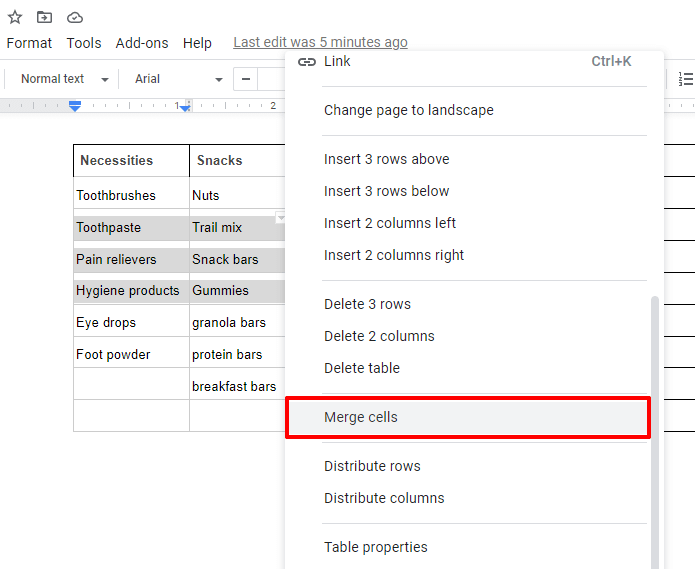Image resolution: width=695 pixels, height=569 pixels.
Task: Click the decrease font size minus button
Action: pyautogui.click(x=246, y=79)
